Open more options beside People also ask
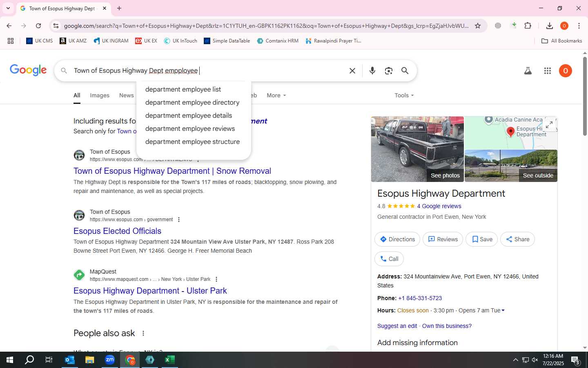The image size is (588, 368). click(x=143, y=333)
